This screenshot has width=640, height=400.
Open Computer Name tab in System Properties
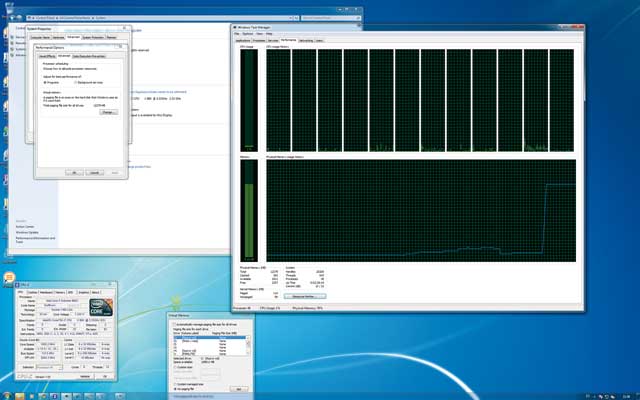point(40,38)
